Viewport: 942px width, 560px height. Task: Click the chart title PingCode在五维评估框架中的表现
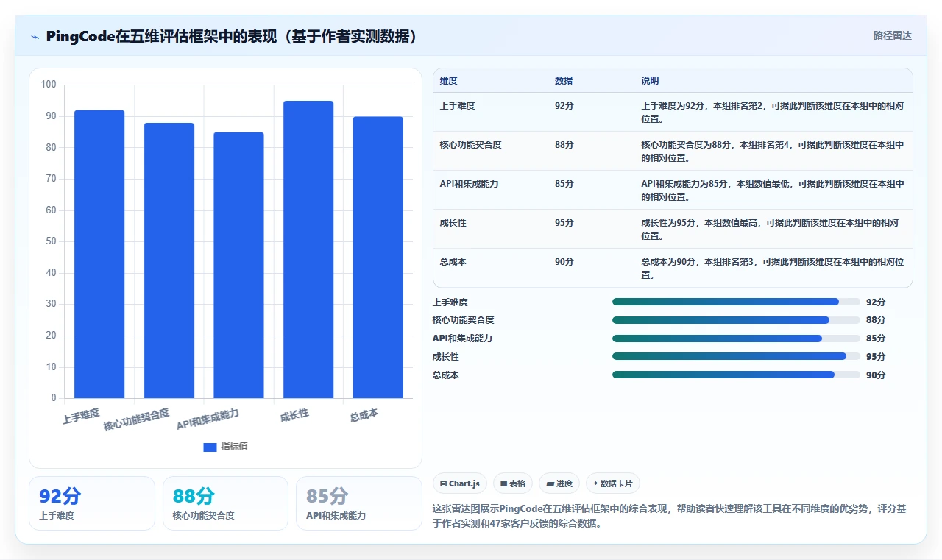(232, 36)
